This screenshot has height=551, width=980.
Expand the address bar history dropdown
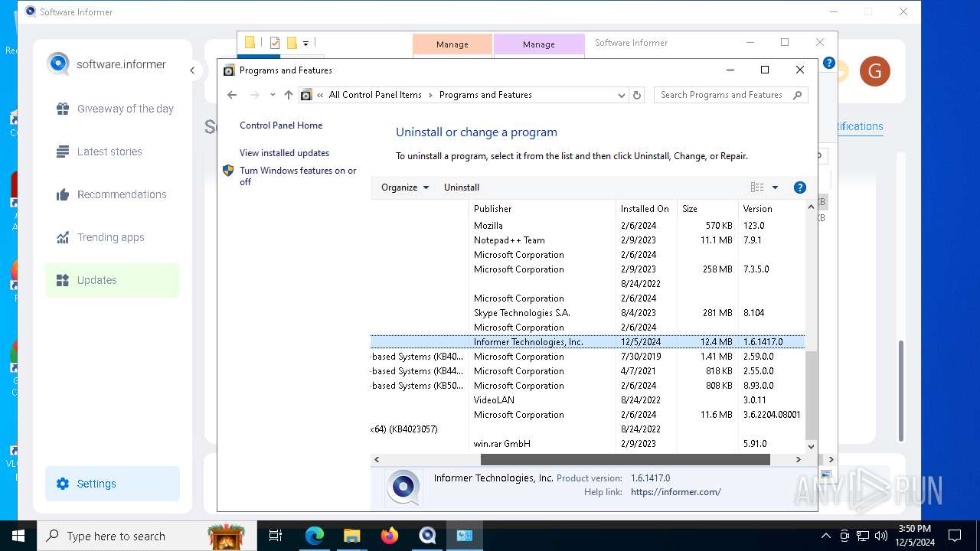point(621,95)
